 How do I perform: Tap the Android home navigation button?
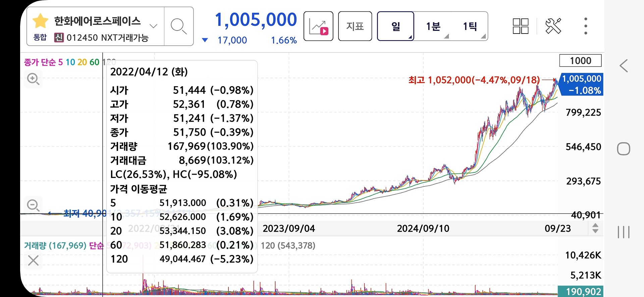624,149
